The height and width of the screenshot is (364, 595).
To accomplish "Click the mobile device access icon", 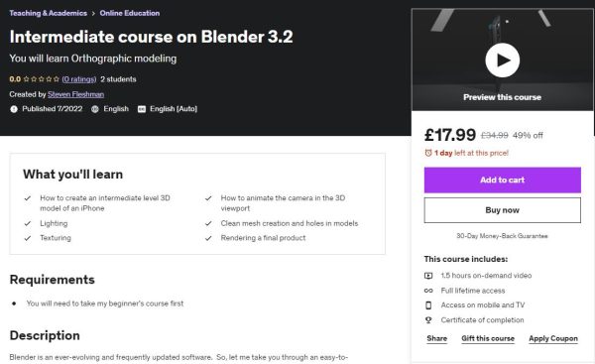I will 428,305.
